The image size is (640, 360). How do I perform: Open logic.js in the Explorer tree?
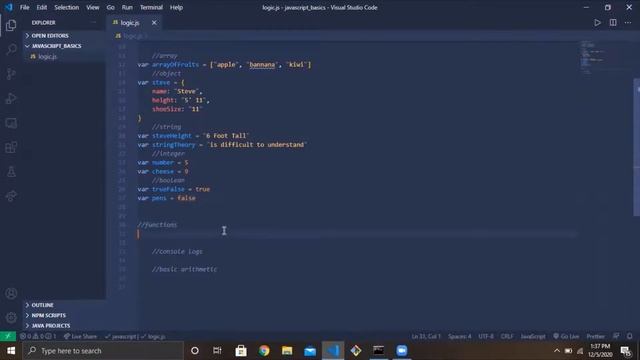[x=47, y=57]
